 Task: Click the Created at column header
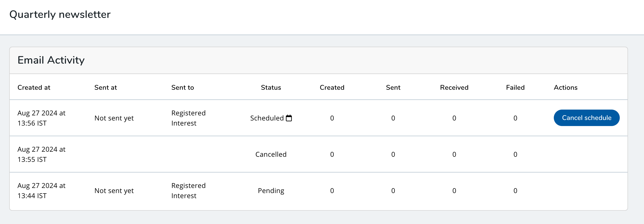[x=34, y=88]
